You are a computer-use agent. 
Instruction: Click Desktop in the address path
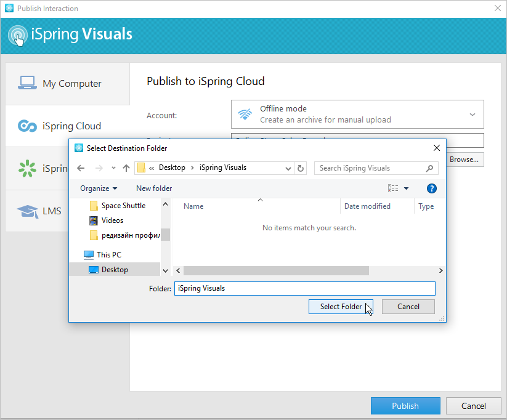pos(172,168)
